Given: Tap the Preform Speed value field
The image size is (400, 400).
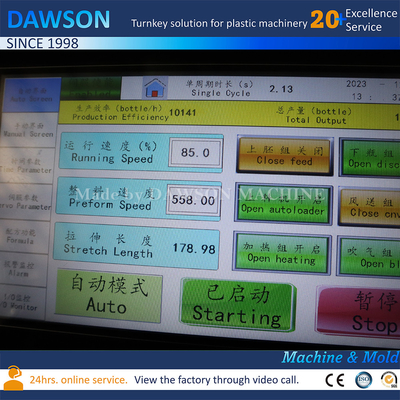Looking at the screenshot, I should 193,200.
